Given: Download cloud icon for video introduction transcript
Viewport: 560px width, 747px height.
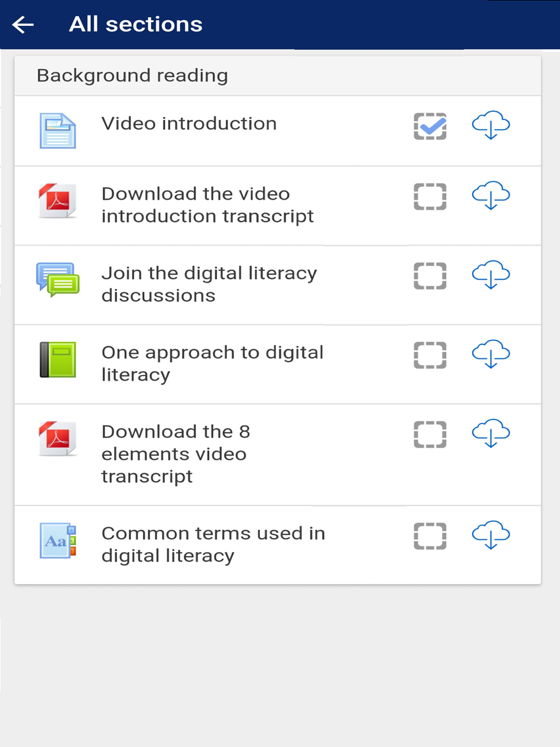Looking at the screenshot, I should [491, 195].
